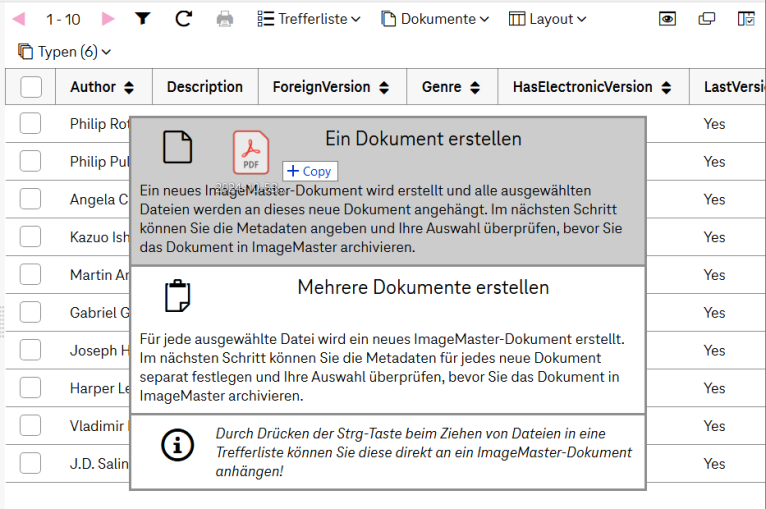Select the 'Angela C' author cell

(x=99, y=199)
